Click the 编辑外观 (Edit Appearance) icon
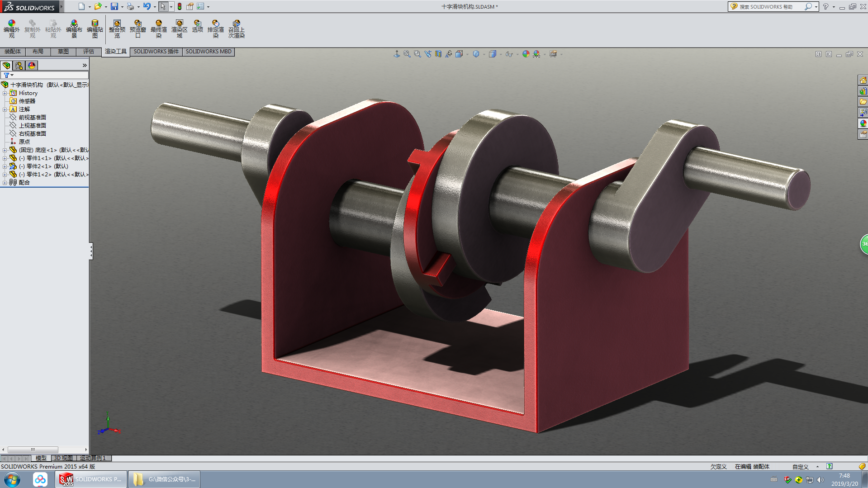Viewport: 868px width, 488px height. click(x=11, y=28)
